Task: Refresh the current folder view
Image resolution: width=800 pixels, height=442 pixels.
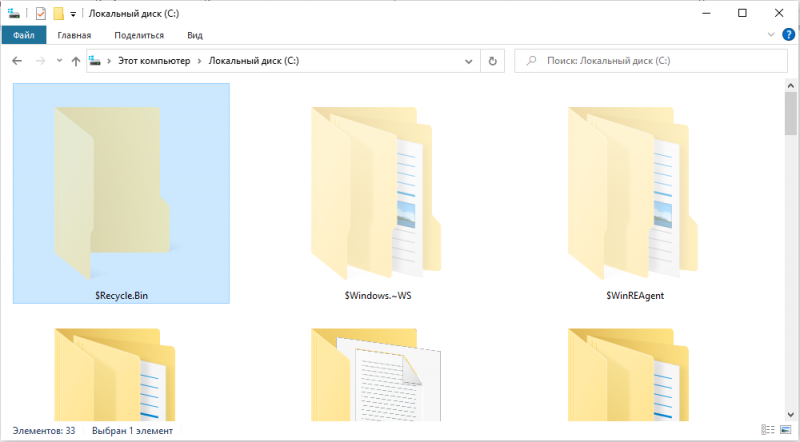Action: (492, 61)
